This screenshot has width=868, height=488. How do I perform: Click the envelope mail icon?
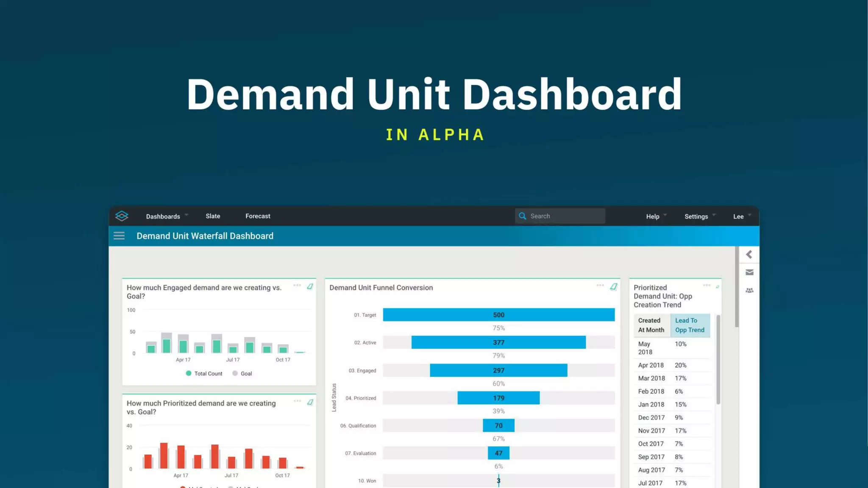click(749, 272)
